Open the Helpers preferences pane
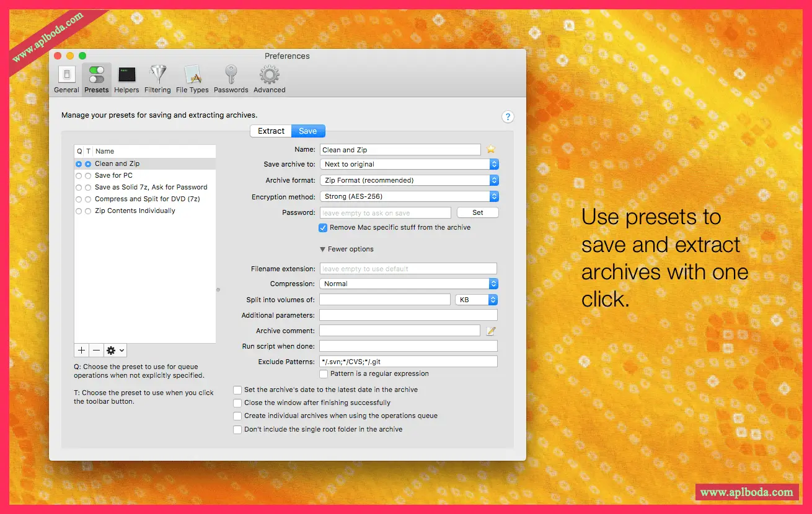This screenshot has width=812, height=514. pyautogui.click(x=126, y=79)
